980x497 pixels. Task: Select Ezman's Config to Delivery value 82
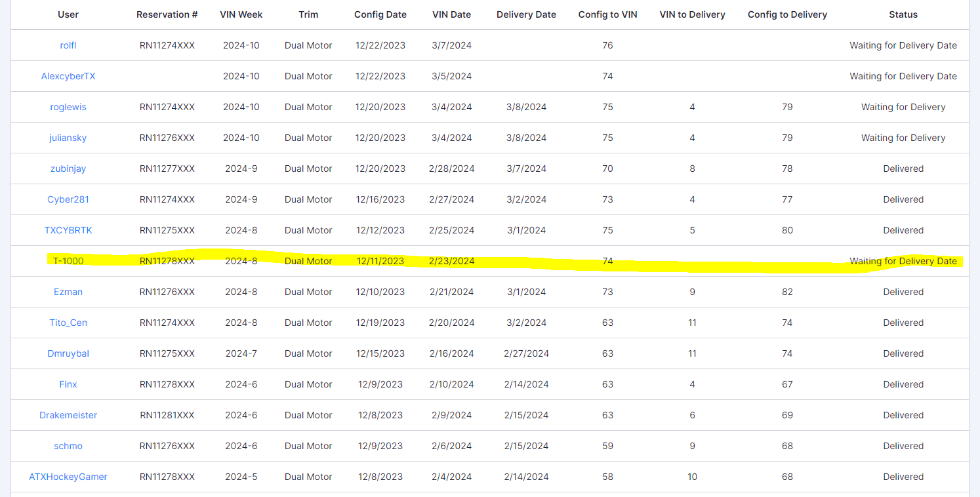click(787, 292)
